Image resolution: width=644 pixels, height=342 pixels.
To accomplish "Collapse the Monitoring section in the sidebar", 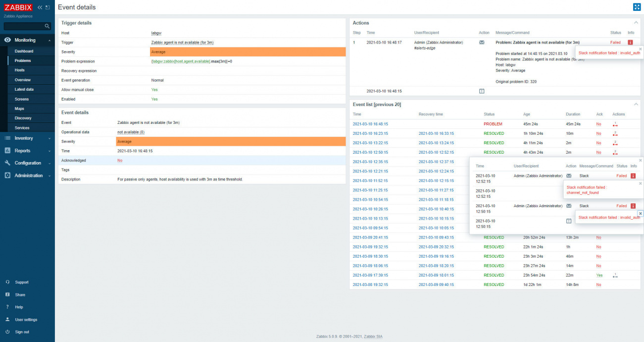I will point(49,40).
